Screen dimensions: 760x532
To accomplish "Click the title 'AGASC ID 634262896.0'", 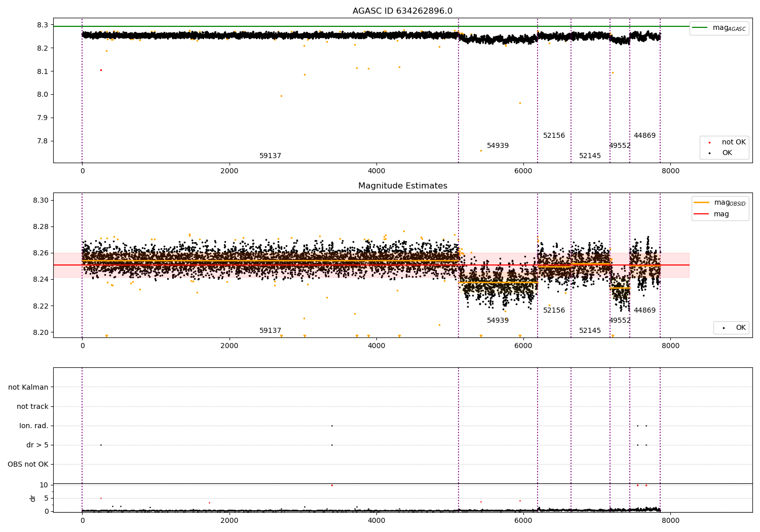I will (402, 11).
